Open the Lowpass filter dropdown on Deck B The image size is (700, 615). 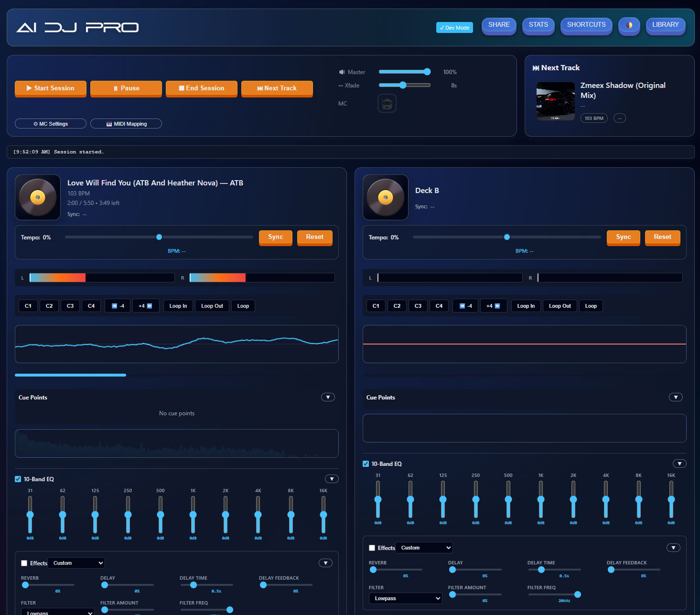(x=405, y=598)
